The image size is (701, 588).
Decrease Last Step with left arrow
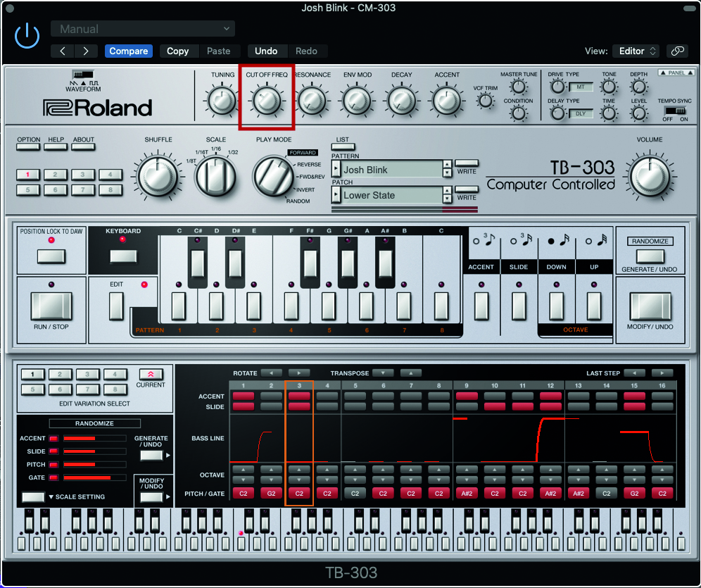click(634, 373)
